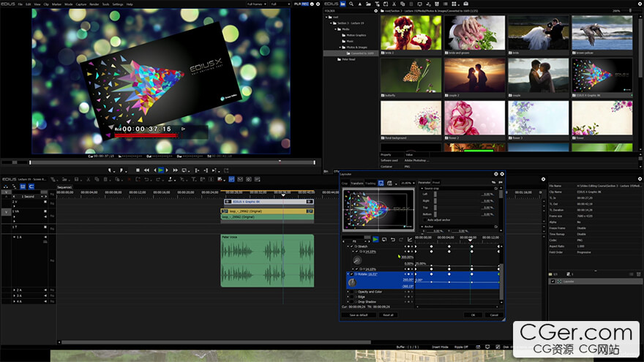This screenshot has height=362, width=644.
Task: Select the Photos & Images folder
Action: click(356, 48)
